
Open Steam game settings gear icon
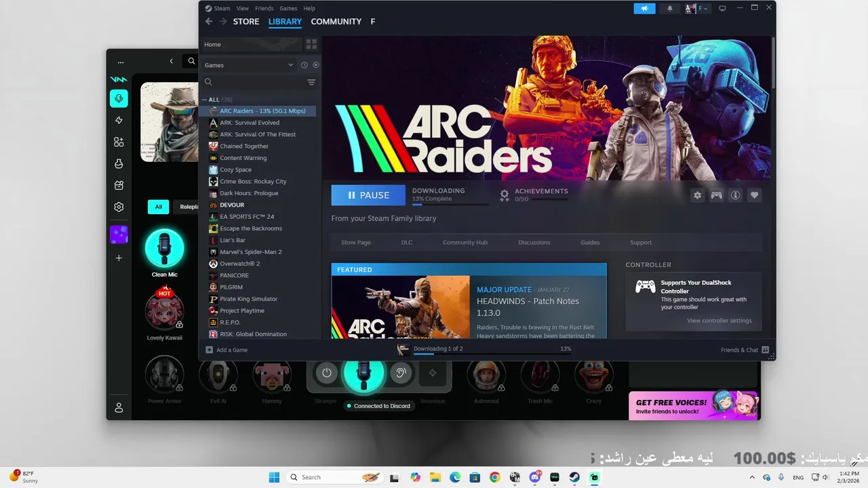[x=697, y=195]
